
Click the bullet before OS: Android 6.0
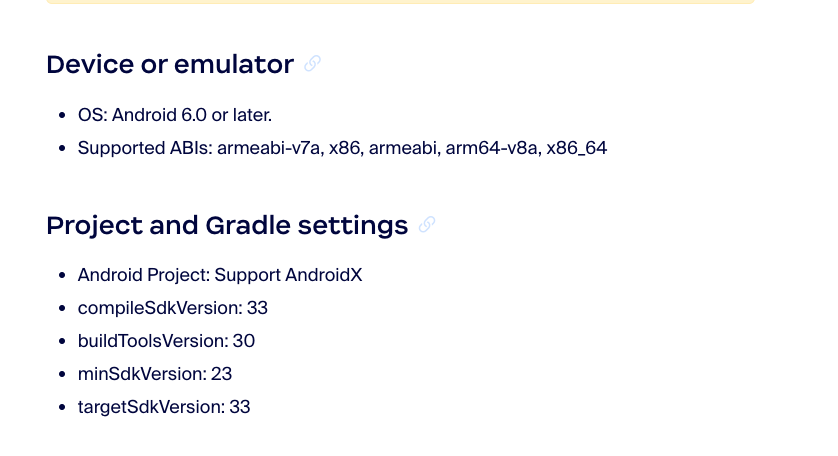(x=62, y=115)
